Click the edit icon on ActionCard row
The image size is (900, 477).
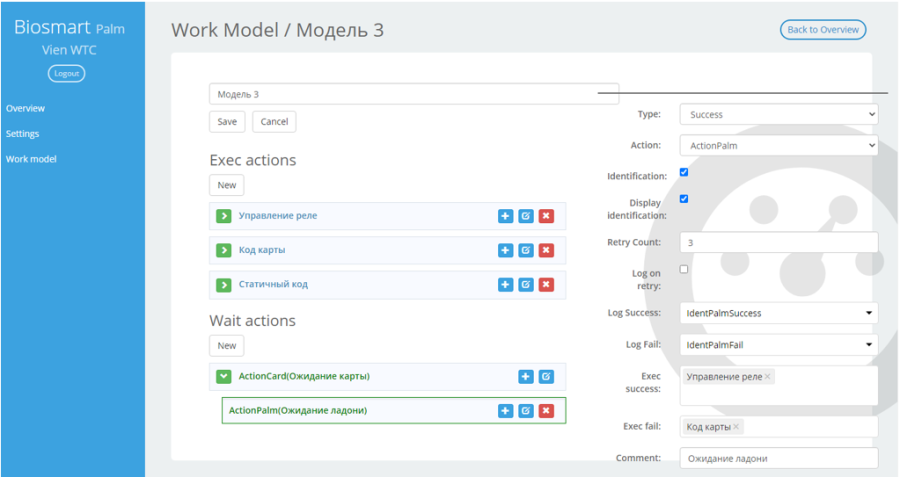point(546,377)
